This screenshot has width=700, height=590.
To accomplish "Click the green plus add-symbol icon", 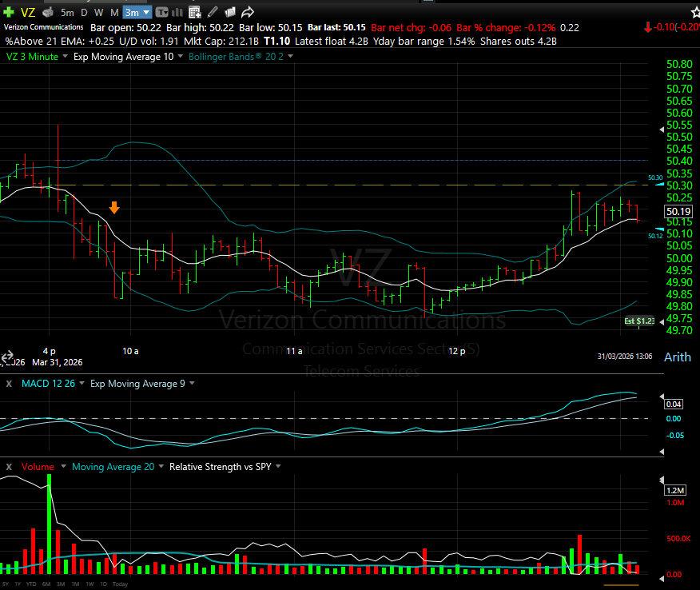I will (9, 12).
